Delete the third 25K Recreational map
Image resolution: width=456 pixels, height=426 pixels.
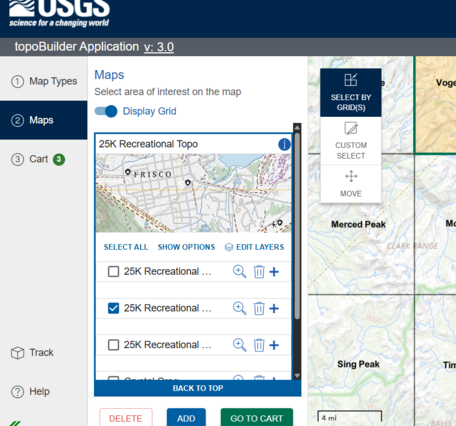(259, 345)
